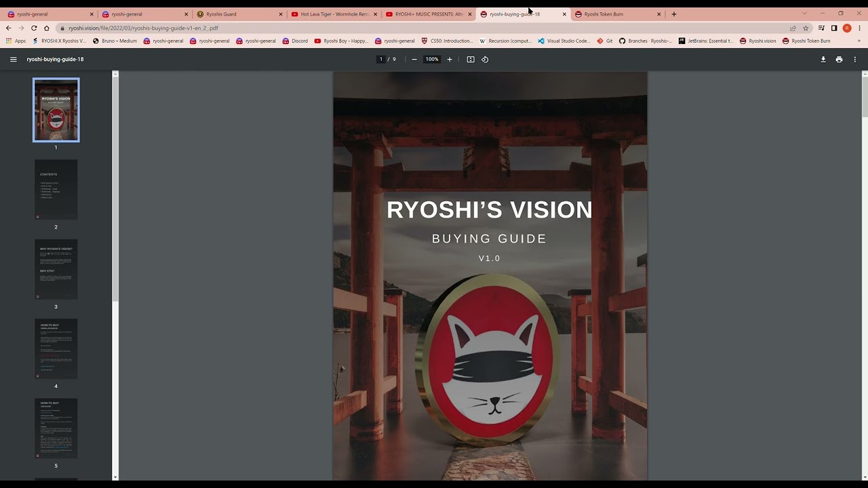Edit the 100% zoom level field
Screen dimensions: 868x488
pos(432,60)
